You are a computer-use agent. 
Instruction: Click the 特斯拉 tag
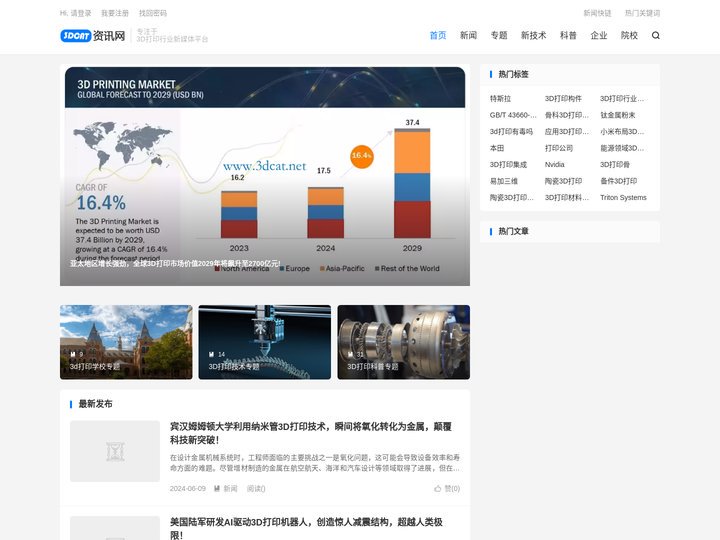tap(501, 99)
